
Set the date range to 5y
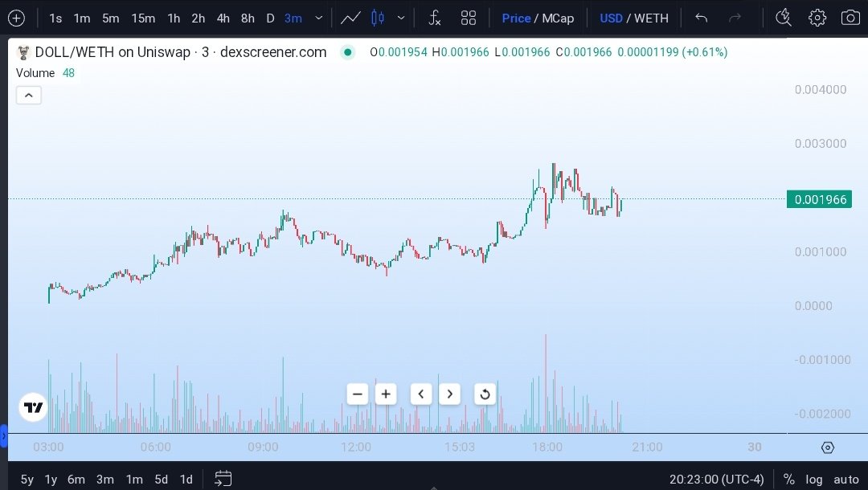[x=27, y=480]
